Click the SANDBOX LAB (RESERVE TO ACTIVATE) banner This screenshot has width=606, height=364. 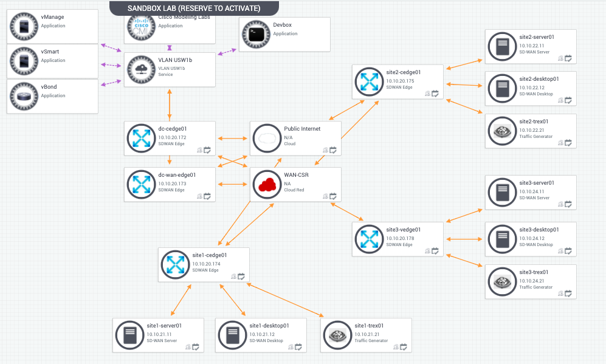[x=193, y=8]
